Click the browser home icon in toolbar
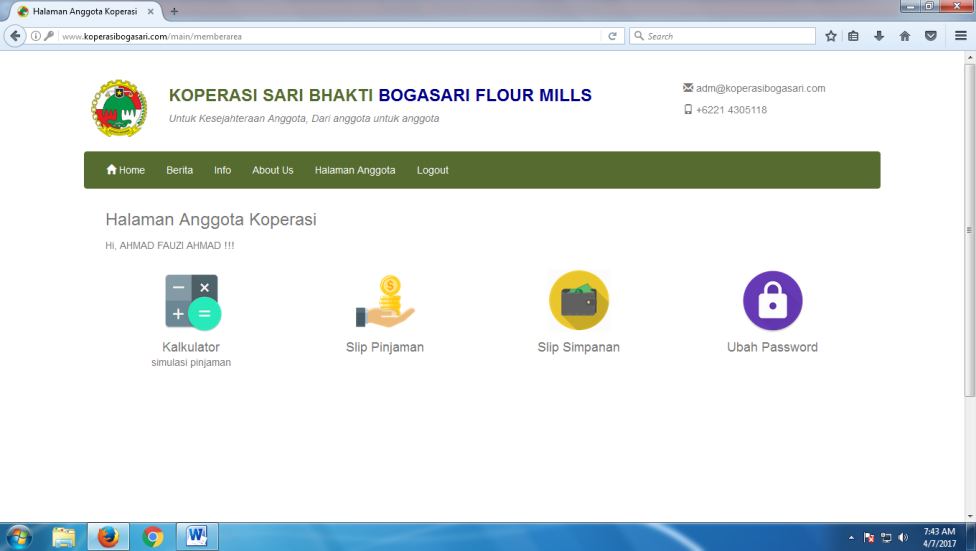Viewport: 976px width, 551px height. [904, 36]
